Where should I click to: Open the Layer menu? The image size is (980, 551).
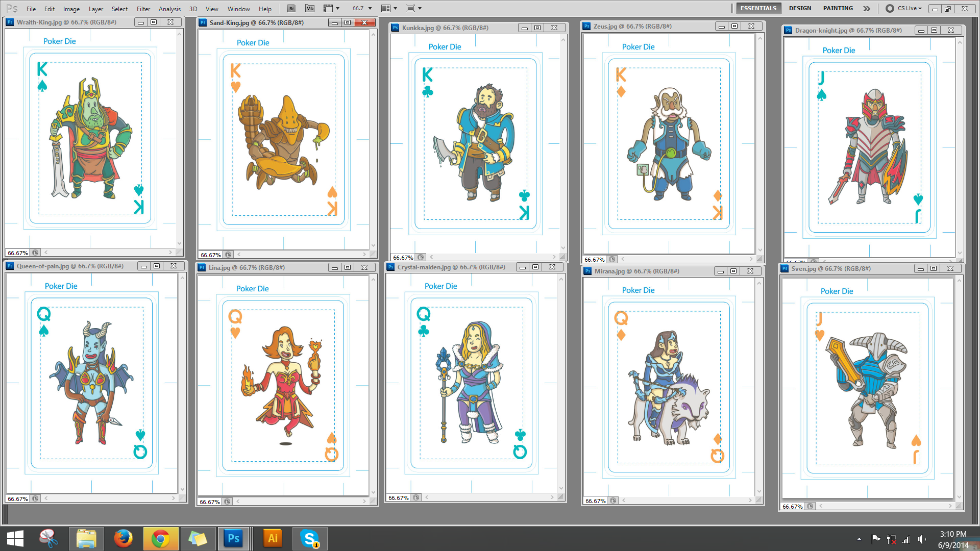tap(95, 9)
